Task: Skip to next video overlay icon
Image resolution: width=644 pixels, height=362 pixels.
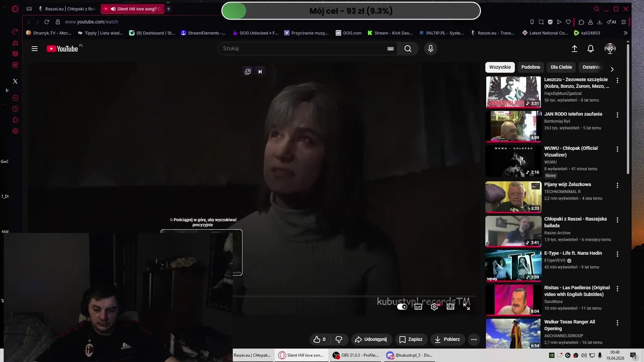Action: coord(260,72)
